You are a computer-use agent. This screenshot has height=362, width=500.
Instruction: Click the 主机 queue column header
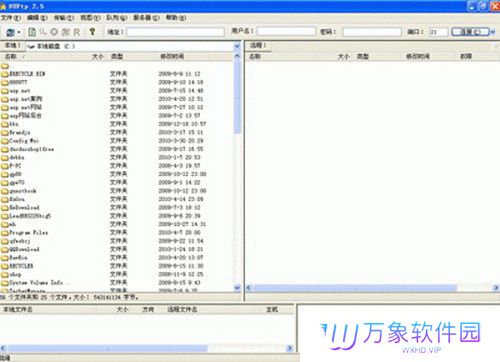click(x=272, y=310)
